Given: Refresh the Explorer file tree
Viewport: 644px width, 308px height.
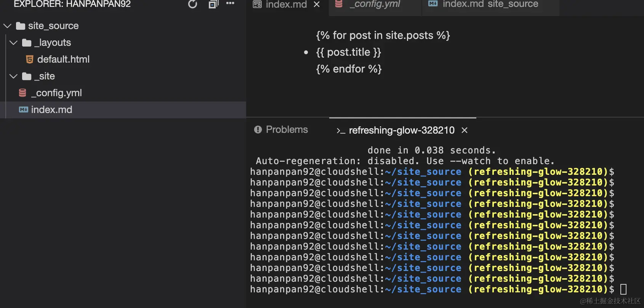Looking at the screenshot, I should tap(192, 4).
